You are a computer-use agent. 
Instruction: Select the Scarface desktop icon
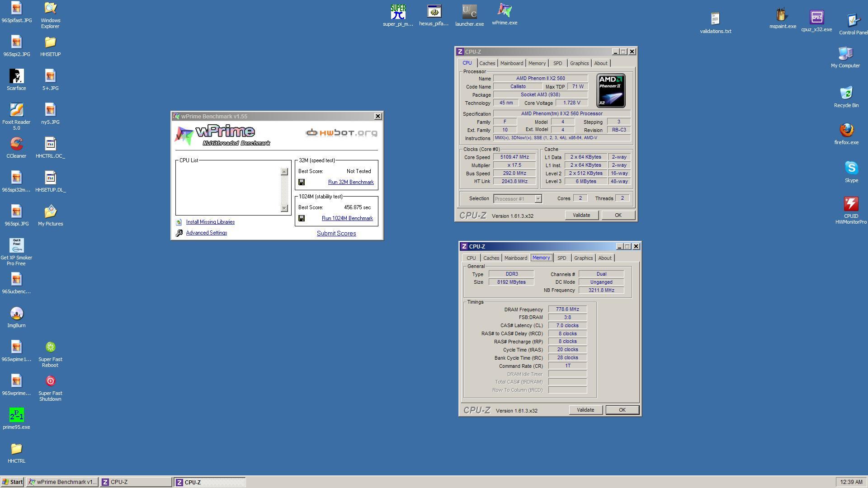pos(16,80)
